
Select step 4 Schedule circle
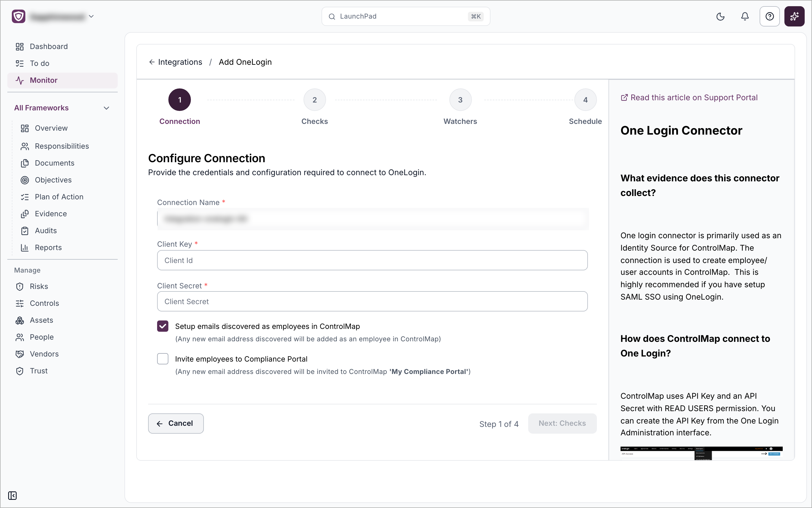pos(585,100)
